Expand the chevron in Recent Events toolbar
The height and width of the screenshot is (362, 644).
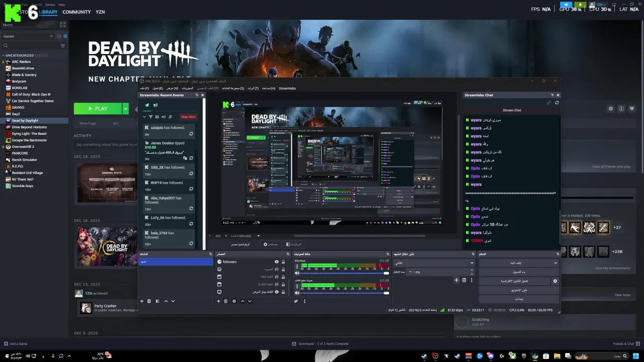click(145, 117)
